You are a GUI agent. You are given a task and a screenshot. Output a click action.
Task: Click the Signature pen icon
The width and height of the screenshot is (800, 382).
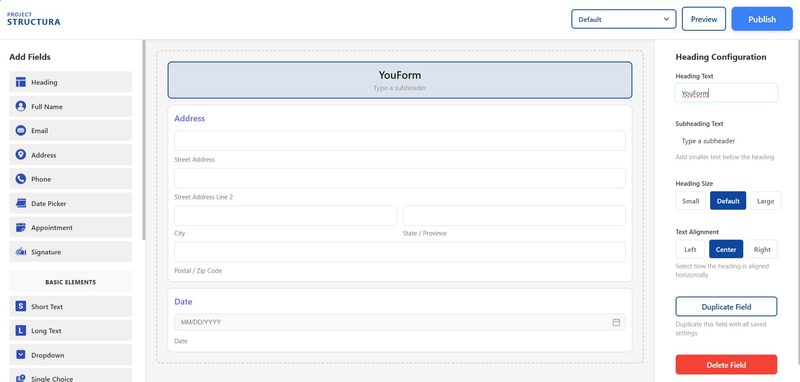[x=20, y=251]
